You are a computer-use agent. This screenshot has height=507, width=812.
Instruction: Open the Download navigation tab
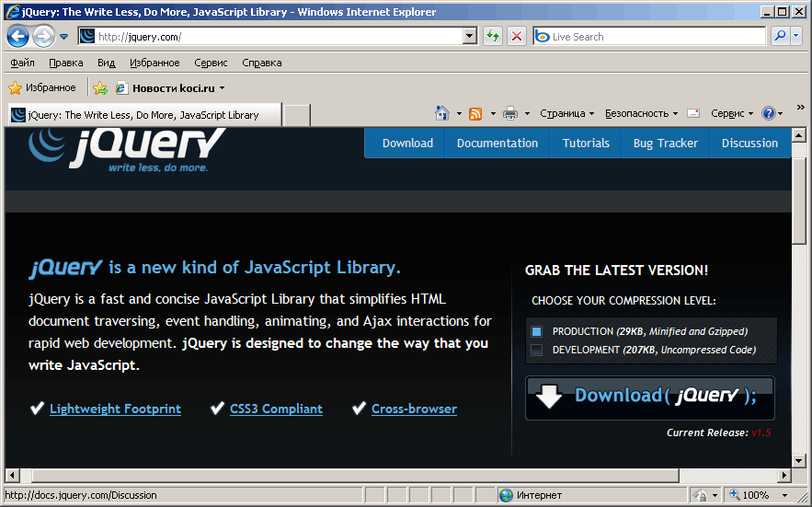coord(407,143)
